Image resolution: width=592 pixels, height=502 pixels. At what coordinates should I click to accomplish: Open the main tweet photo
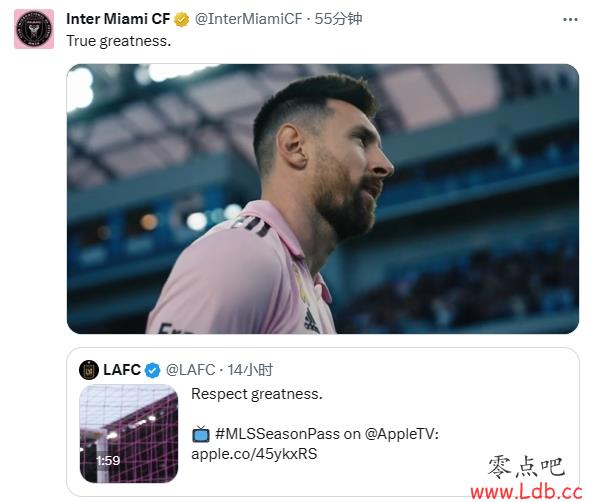point(323,199)
